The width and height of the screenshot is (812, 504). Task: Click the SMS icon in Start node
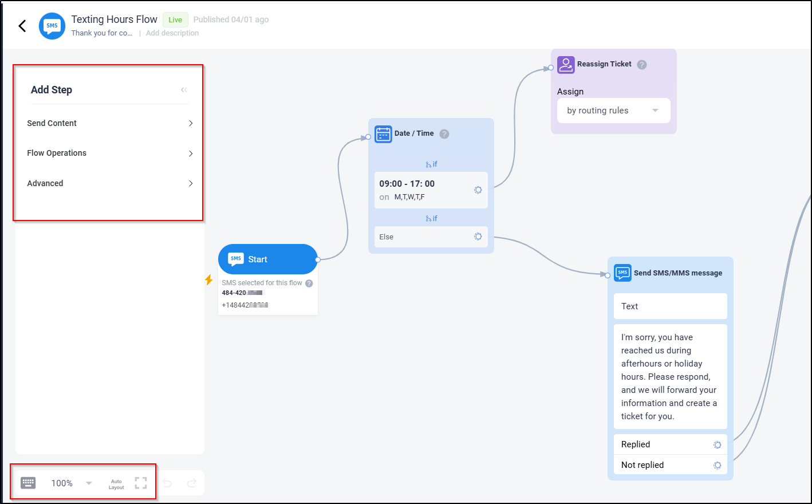coord(236,259)
